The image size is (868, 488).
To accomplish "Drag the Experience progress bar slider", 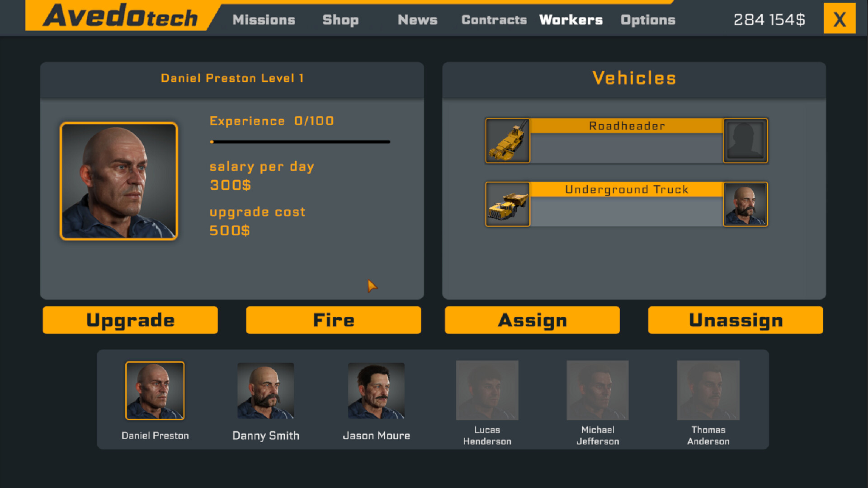I will [x=213, y=141].
